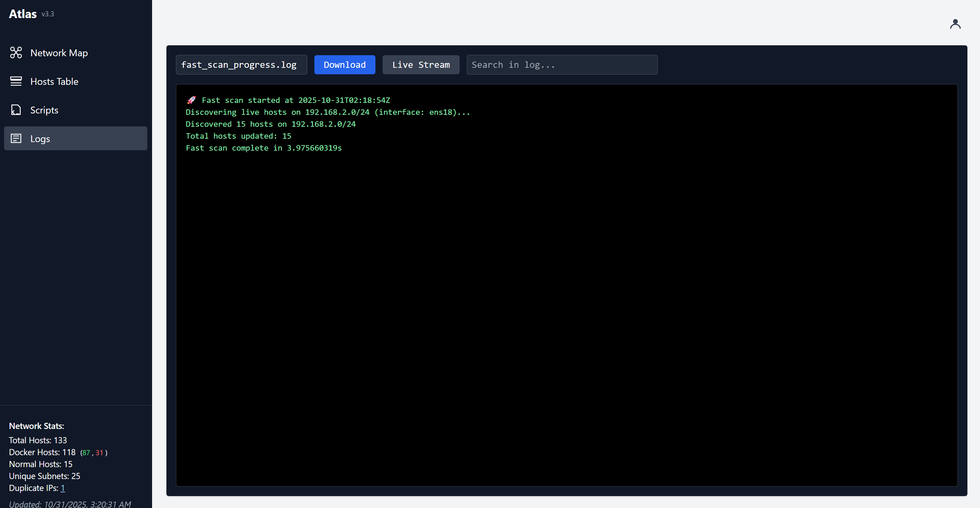Click the Docker Hosts: 118 stat
This screenshot has height=508, width=980.
click(x=42, y=452)
